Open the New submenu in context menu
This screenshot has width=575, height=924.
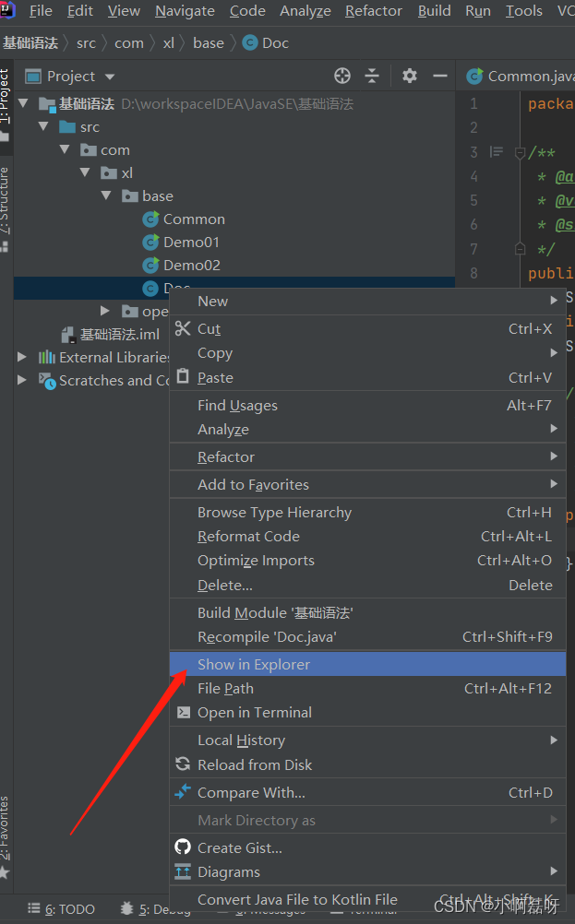(367, 302)
